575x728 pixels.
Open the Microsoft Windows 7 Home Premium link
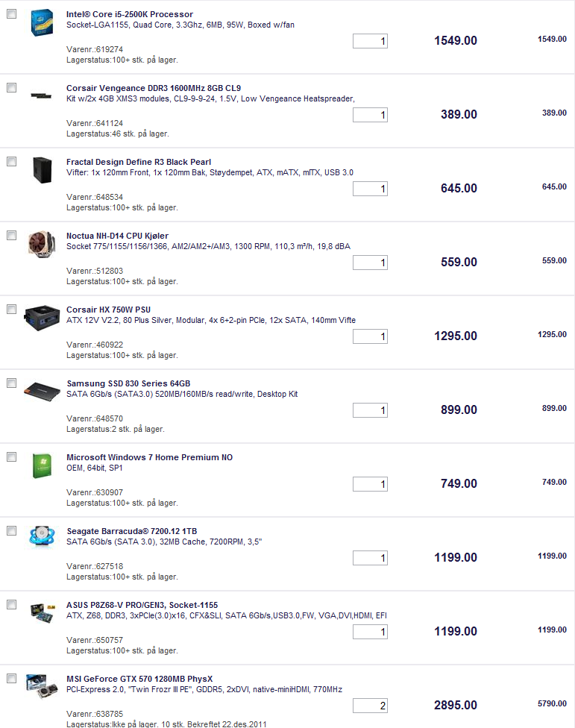(149, 457)
